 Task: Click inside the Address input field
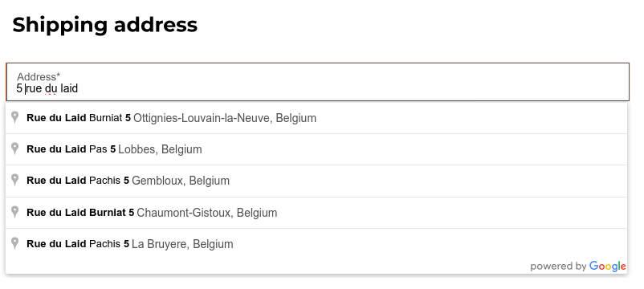coord(317,82)
